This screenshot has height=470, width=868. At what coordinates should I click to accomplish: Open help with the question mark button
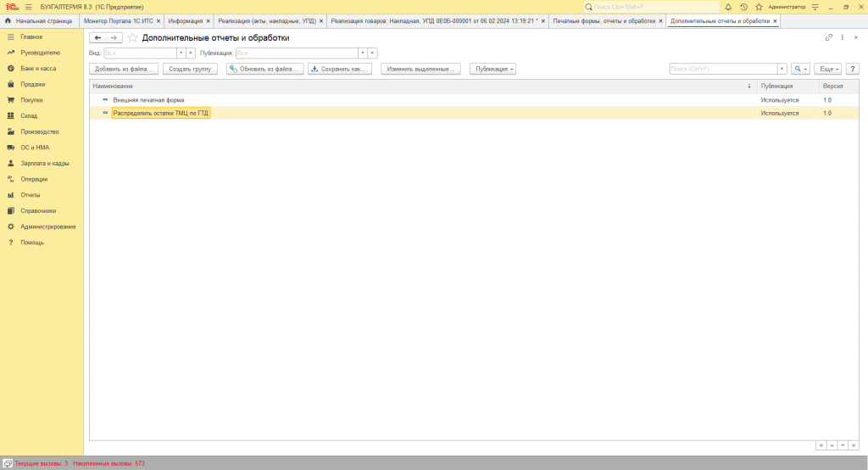coord(853,70)
